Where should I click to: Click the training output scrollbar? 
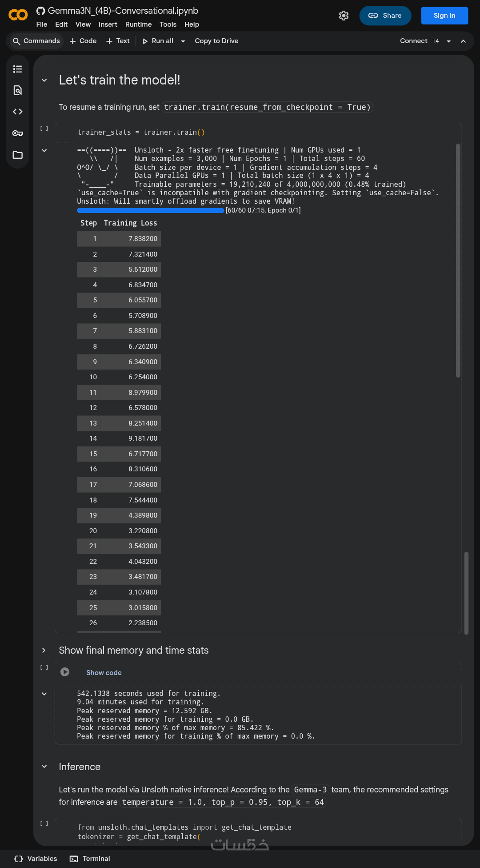[x=458, y=261]
